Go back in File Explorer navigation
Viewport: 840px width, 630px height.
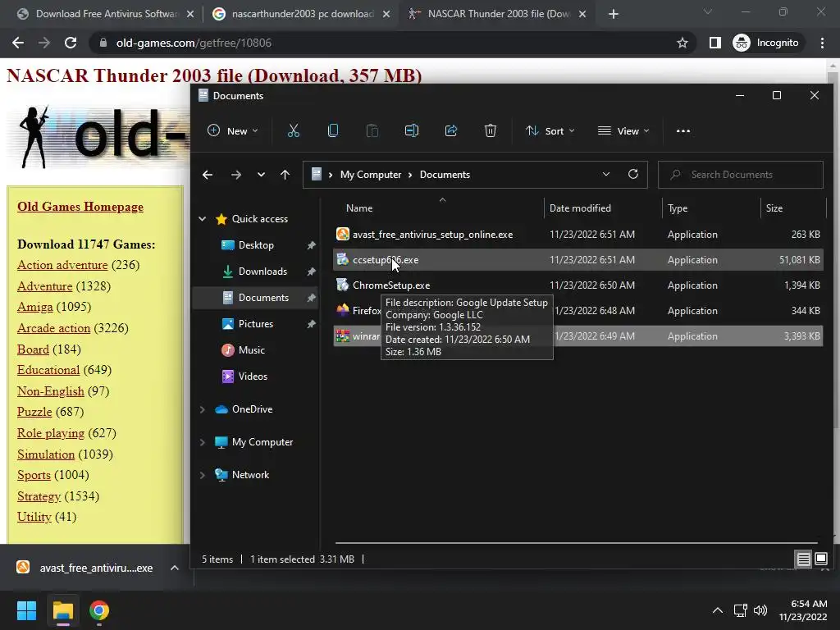click(208, 175)
